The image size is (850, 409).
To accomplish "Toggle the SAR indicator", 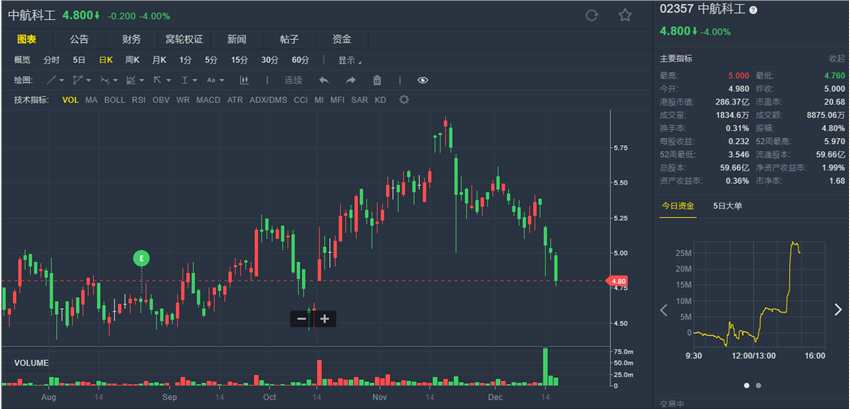I will 359,100.
